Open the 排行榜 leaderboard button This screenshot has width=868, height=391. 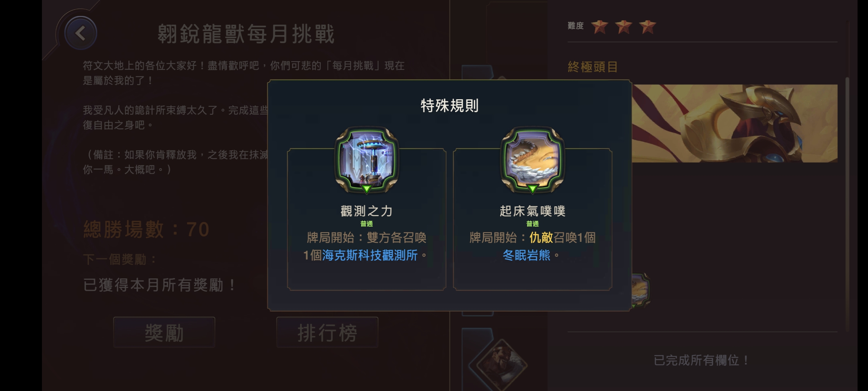point(327,332)
